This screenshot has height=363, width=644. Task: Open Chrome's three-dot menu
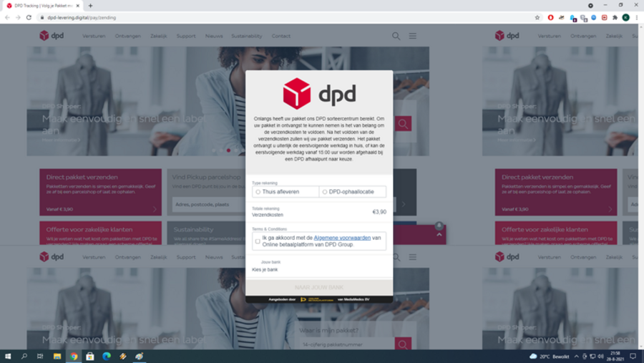coord(637,18)
